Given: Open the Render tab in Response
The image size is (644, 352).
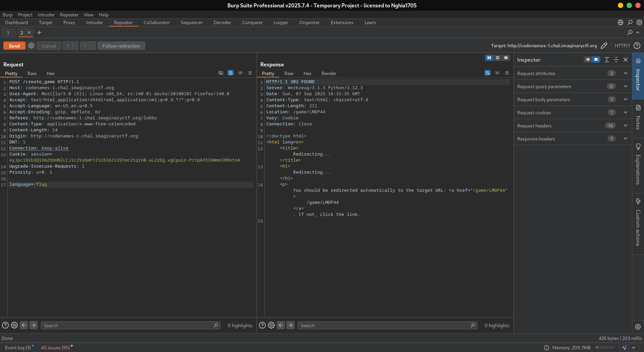Looking at the screenshot, I should pos(329,73).
